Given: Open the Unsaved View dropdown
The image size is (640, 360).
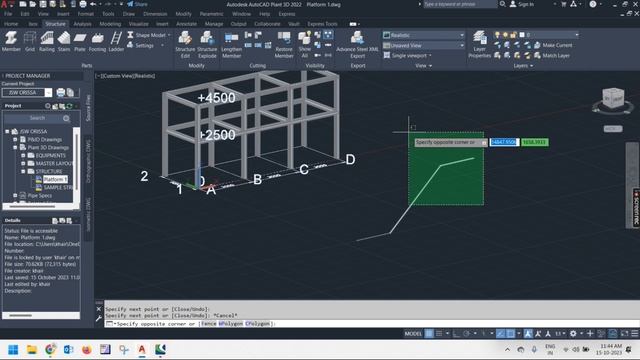Looking at the screenshot, I should tap(424, 45).
